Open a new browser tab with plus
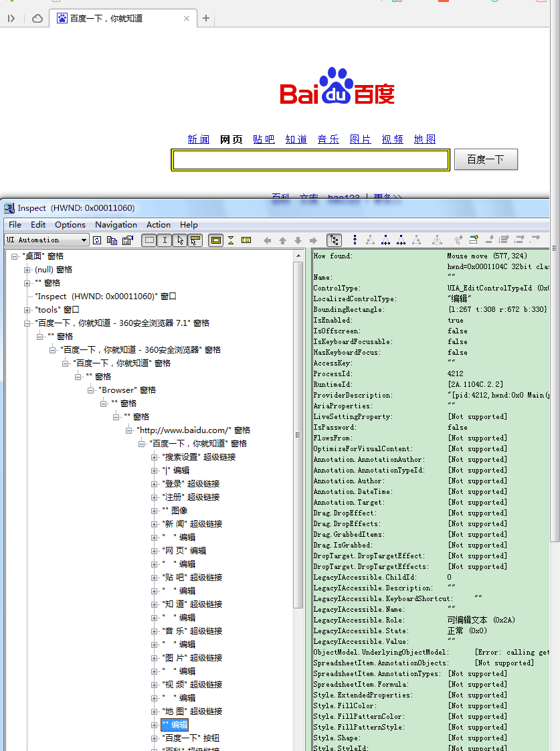 (x=206, y=18)
